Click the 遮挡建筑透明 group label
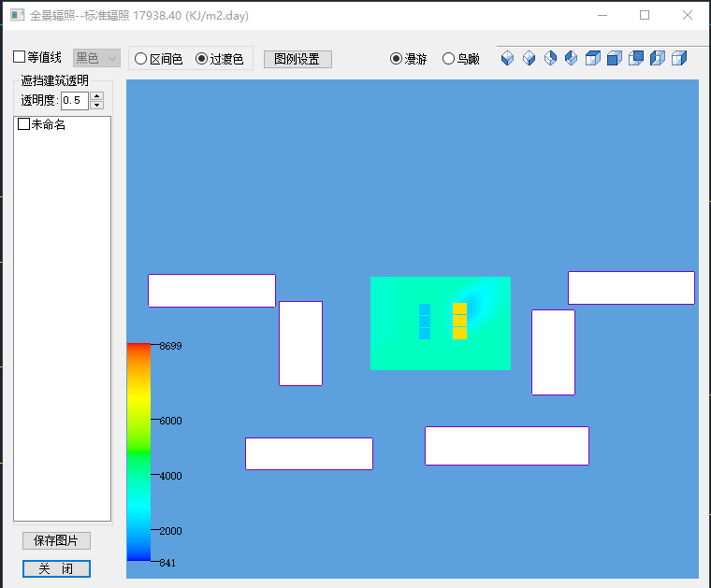Screen dimensions: 711x588 pos(54,80)
